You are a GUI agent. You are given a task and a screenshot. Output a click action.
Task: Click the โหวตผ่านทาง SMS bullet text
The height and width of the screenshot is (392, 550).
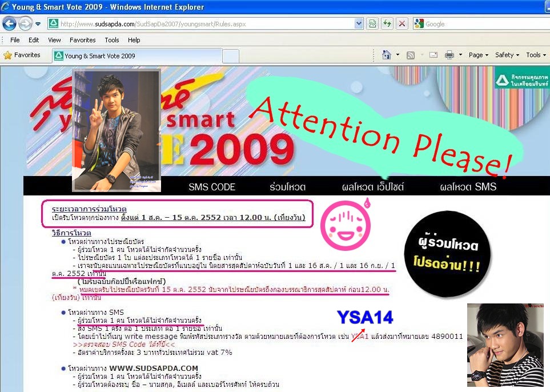pos(96,312)
